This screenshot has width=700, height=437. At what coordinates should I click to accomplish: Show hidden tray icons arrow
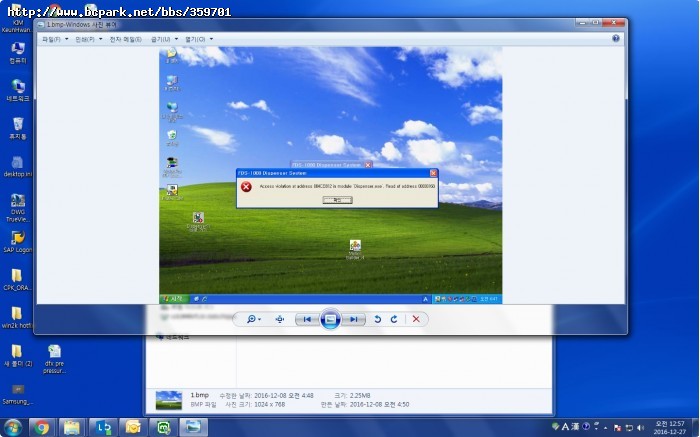pos(605,428)
